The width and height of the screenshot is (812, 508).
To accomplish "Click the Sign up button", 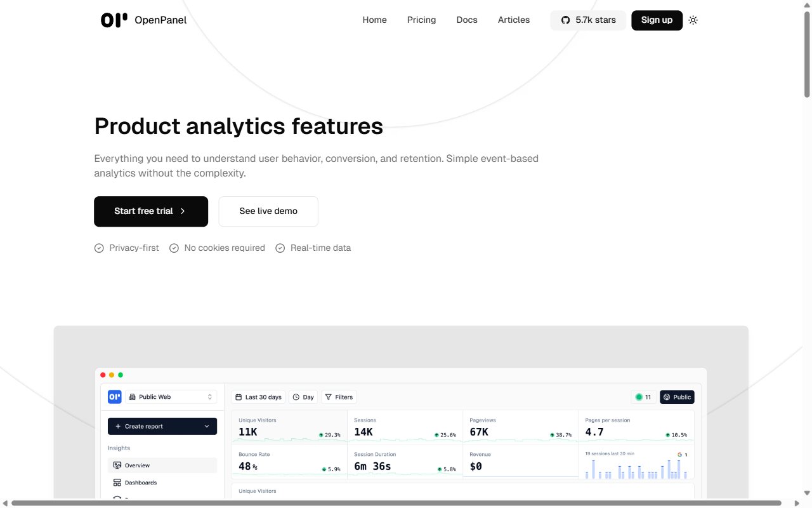I will pos(657,20).
